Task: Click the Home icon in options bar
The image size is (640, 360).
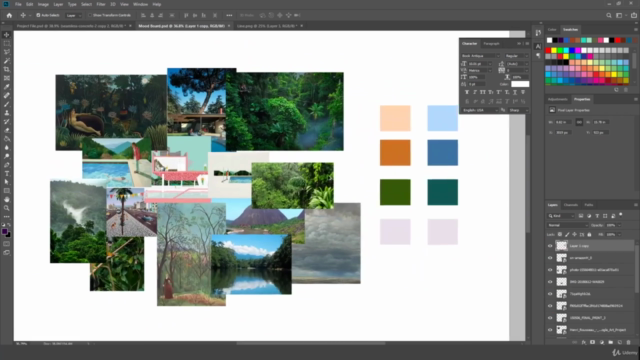Action: tap(9, 15)
